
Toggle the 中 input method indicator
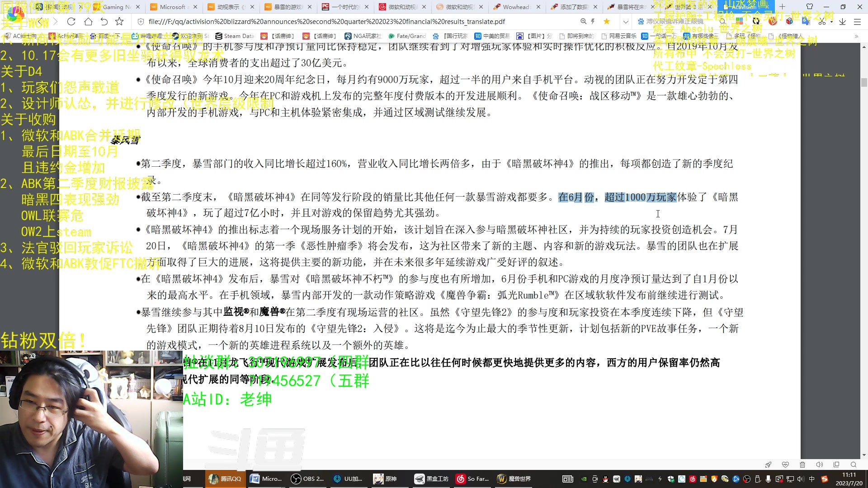coord(812,479)
